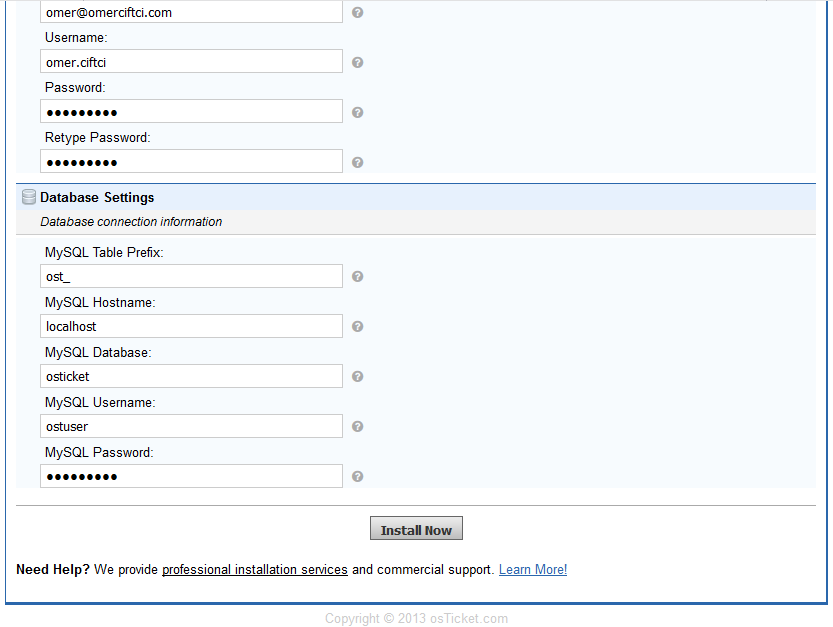Follow the Learn More! link
Screen dimensions: 833x627
532,570
